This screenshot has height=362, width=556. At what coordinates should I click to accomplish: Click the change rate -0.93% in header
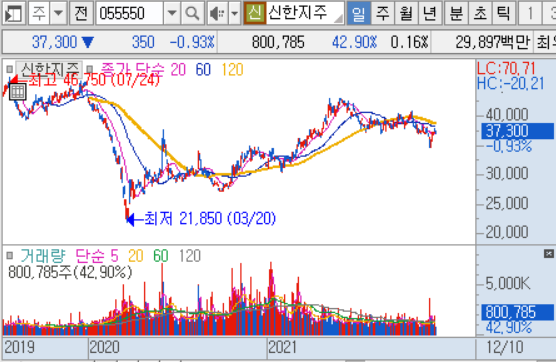coord(192,42)
